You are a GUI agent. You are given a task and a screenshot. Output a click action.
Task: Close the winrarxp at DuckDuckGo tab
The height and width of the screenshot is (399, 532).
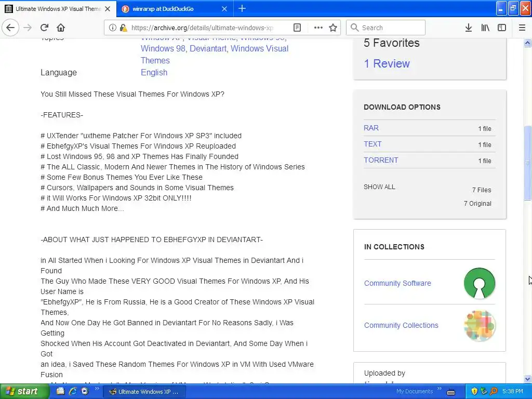click(x=224, y=9)
